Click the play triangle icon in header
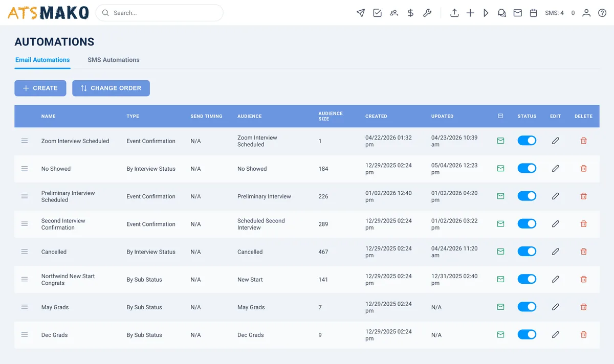The width and height of the screenshot is (614, 364). click(x=486, y=13)
